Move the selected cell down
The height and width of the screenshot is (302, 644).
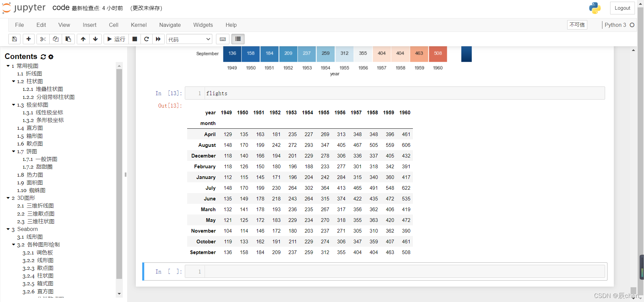coord(96,39)
